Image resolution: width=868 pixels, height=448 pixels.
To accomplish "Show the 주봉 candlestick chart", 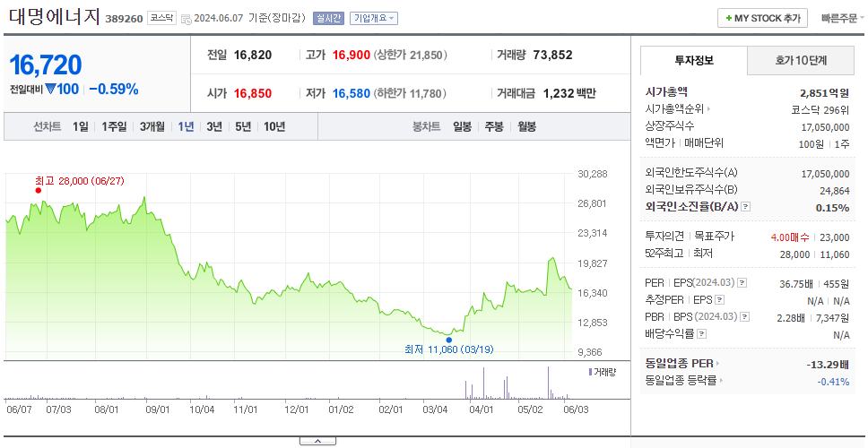I will click(x=494, y=126).
